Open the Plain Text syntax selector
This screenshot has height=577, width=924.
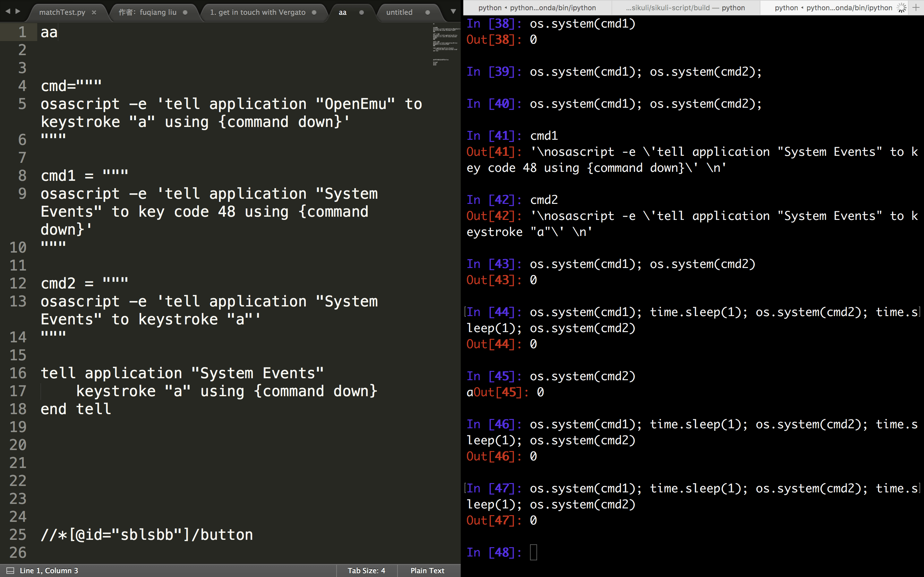[427, 571]
